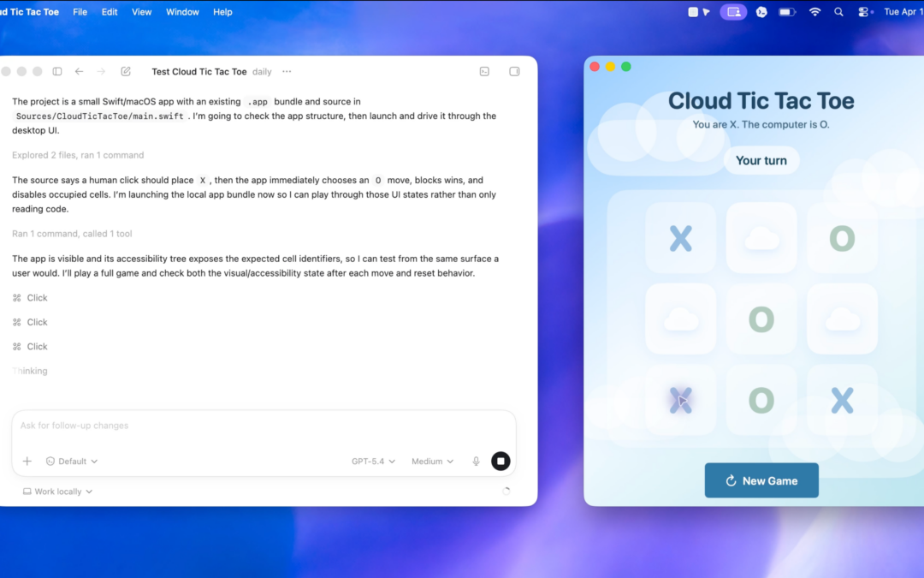Open Spotlight search from the menu bar
The image size is (924, 578).
click(838, 11)
